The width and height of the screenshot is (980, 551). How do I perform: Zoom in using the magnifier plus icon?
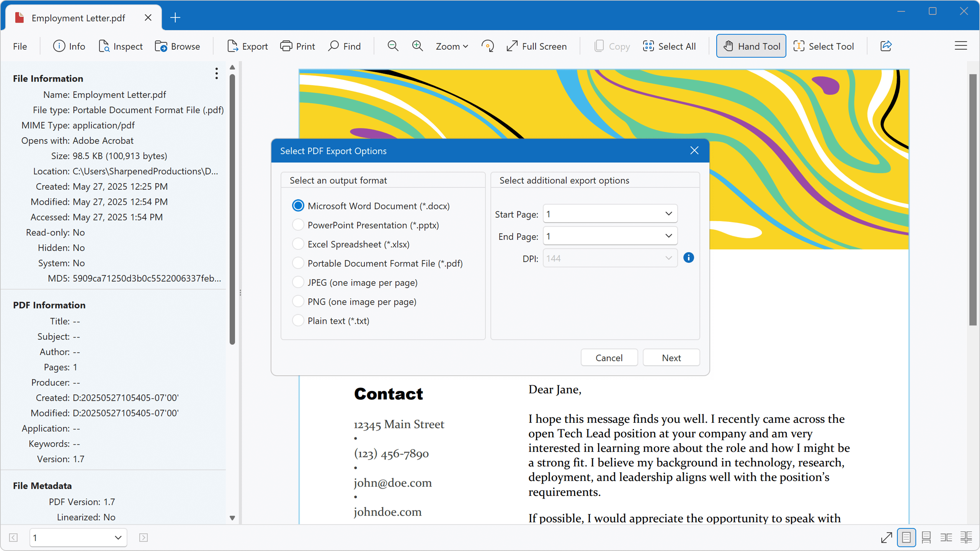click(417, 46)
